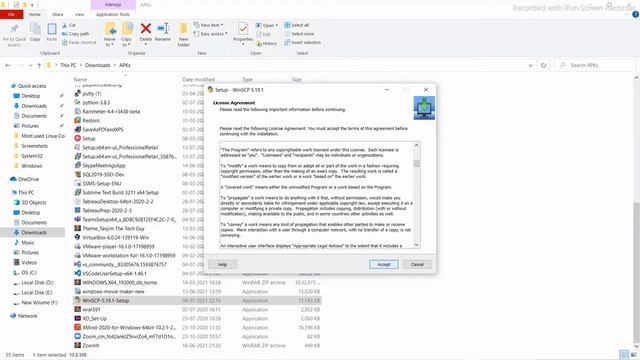Open the File tab
Screen dimensions: 640x360
[x=11, y=14]
